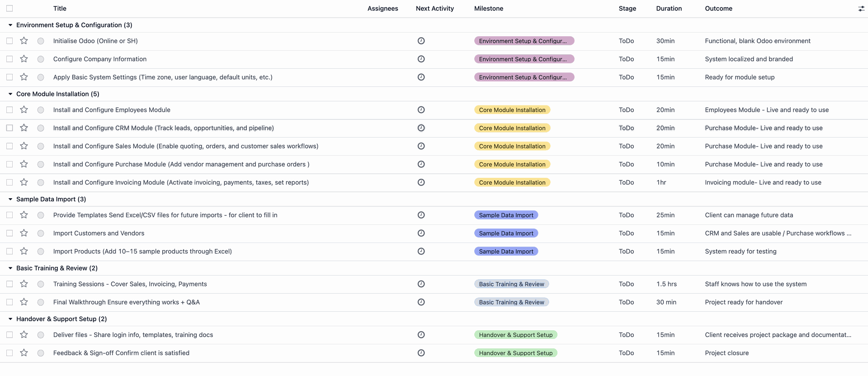The height and width of the screenshot is (376, 868).
Task: Star the Deliver files task
Action: (x=24, y=335)
